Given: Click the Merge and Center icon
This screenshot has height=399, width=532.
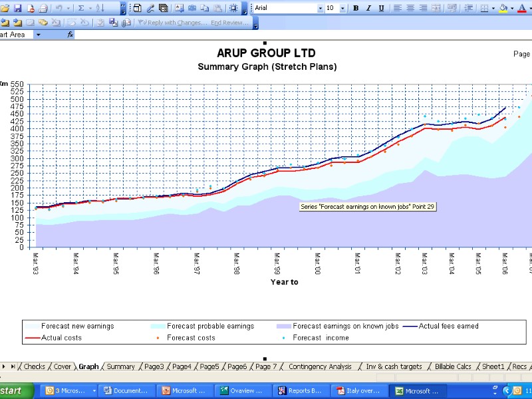Looking at the screenshot, I should (436, 8).
